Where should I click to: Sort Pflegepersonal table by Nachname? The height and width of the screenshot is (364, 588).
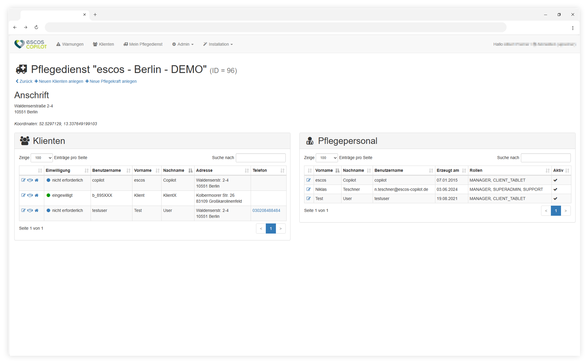pyautogui.click(x=357, y=170)
